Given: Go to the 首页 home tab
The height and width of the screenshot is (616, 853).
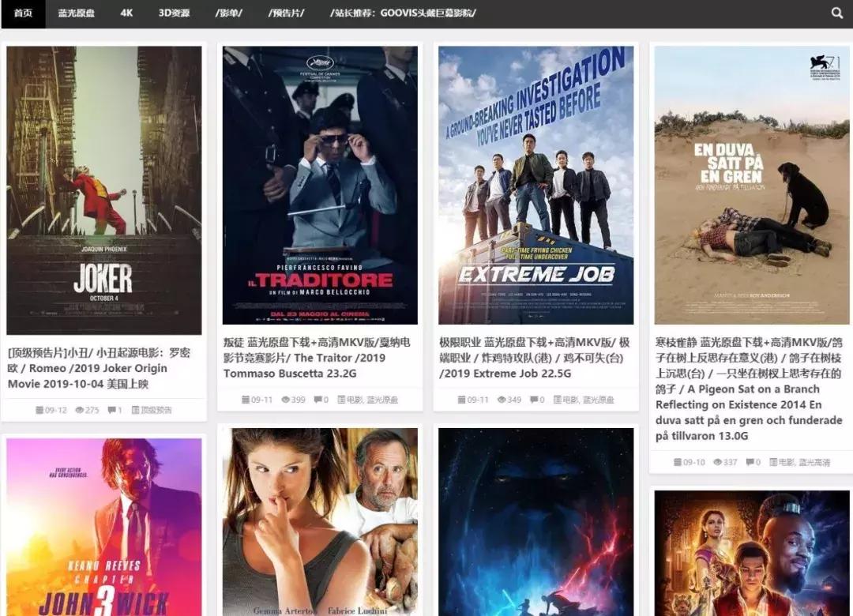Looking at the screenshot, I should [23, 13].
